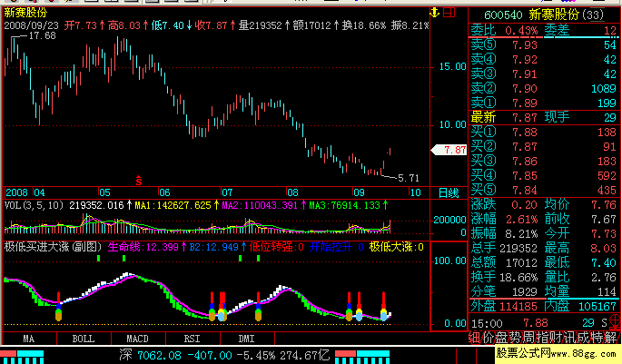Click the 低位转强:0 indicator value
This screenshot has height=364, width=622.
coord(276,247)
